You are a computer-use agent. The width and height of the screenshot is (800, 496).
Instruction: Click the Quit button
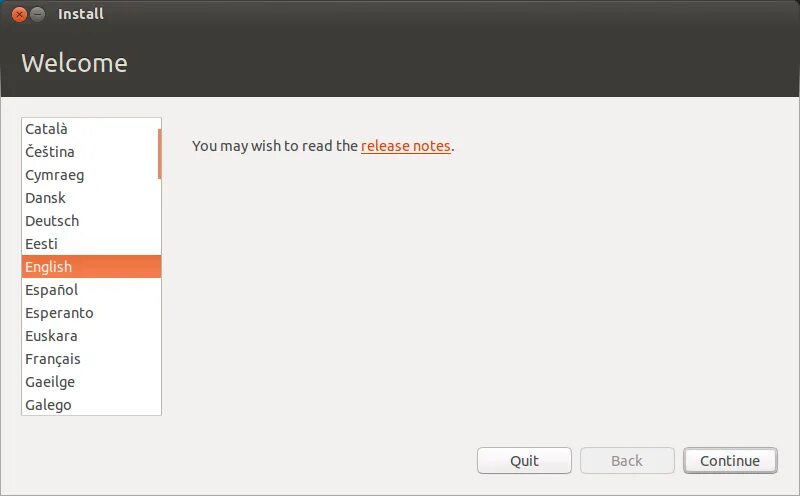click(x=524, y=461)
